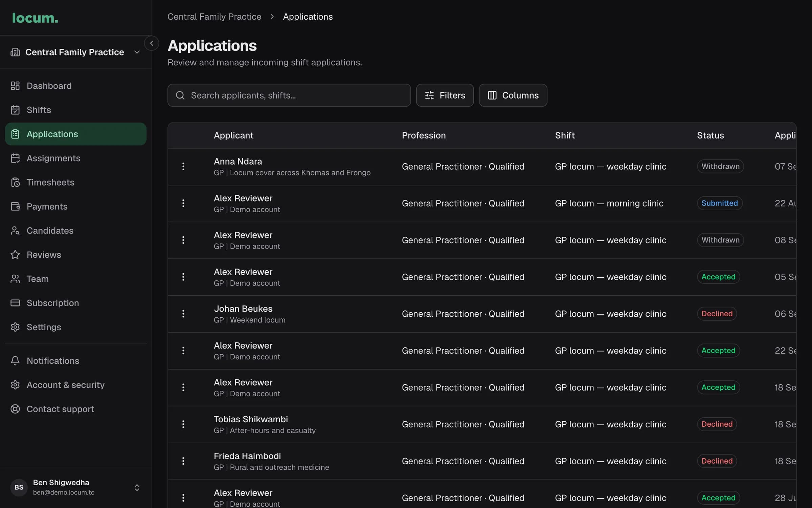The height and width of the screenshot is (508, 812).
Task: Click the Subscription card icon
Action: [x=15, y=303]
